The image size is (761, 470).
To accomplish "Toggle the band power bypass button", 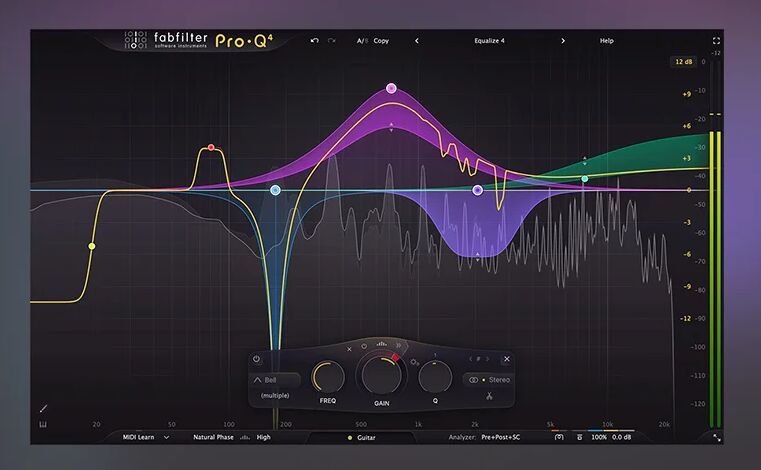I will pos(257,359).
